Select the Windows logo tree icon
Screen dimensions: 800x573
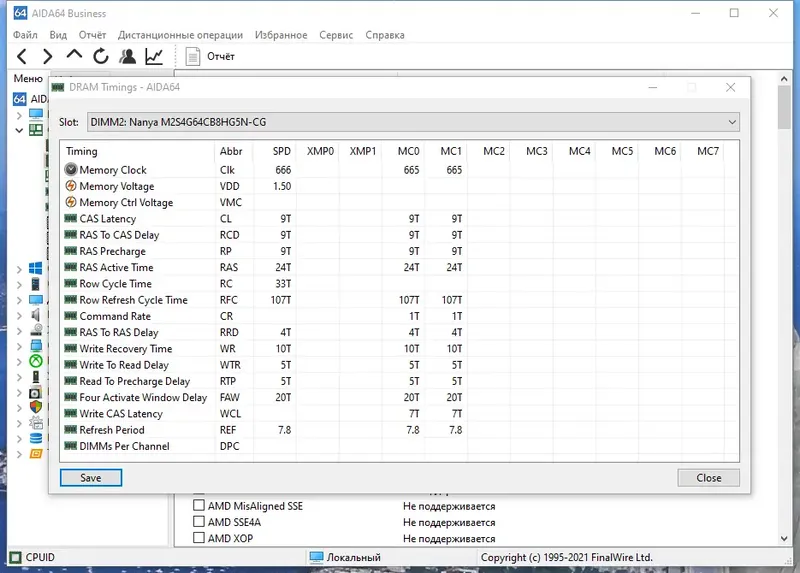[x=36, y=268]
